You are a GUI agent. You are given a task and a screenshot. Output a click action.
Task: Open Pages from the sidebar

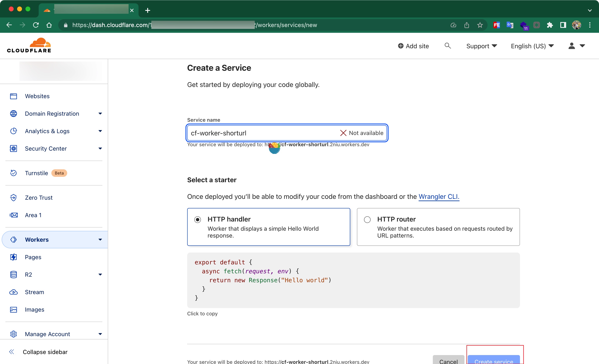[33, 257]
